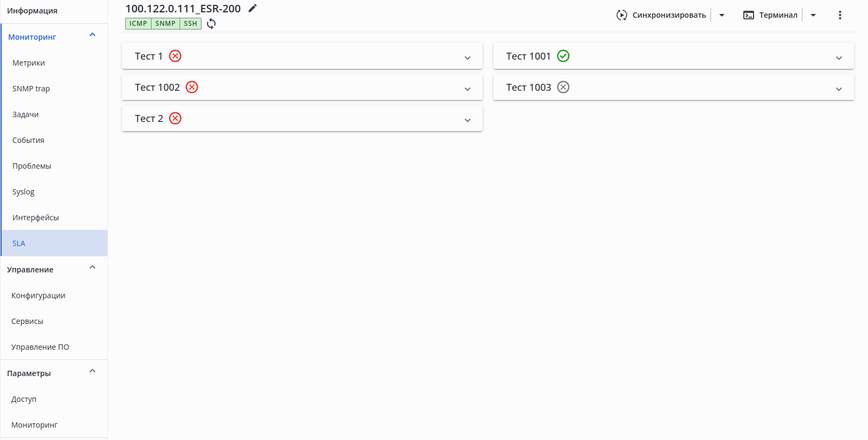
Task: Click the ICMP status badge
Action: click(x=138, y=24)
